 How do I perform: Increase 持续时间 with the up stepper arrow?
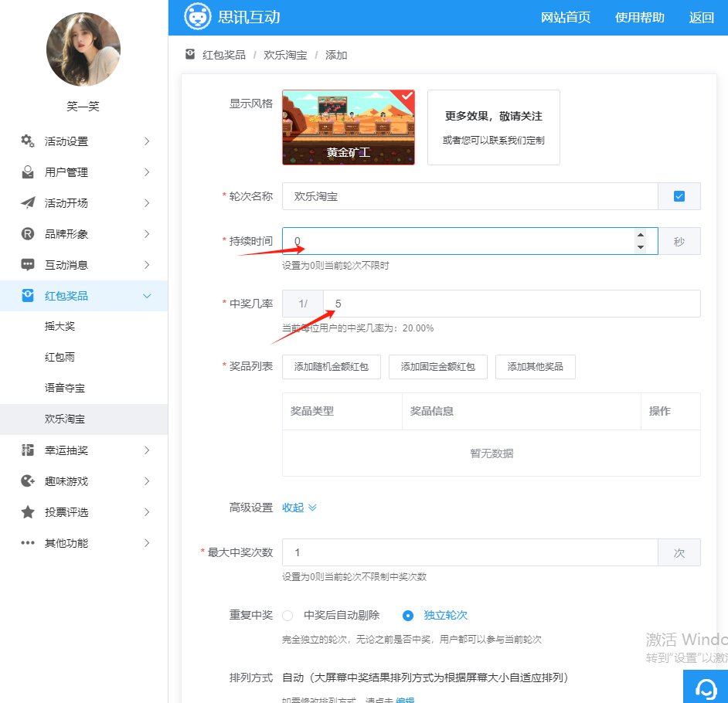tap(641, 235)
